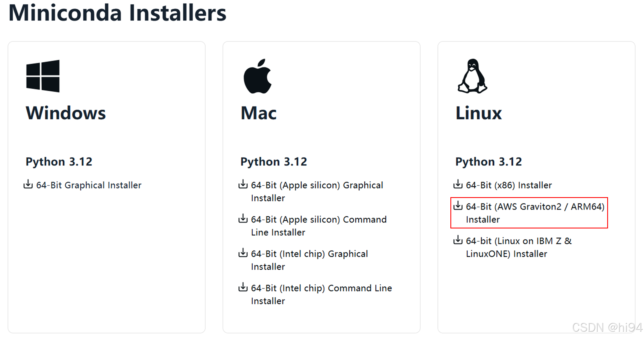Open the Linux on IBM Z & LinuxONE Installer link
This screenshot has height=338, width=644.
tap(518, 247)
